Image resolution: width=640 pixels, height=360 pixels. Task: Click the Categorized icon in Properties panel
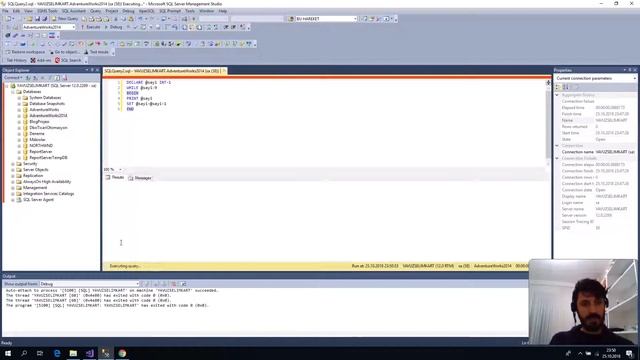[558, 87]
